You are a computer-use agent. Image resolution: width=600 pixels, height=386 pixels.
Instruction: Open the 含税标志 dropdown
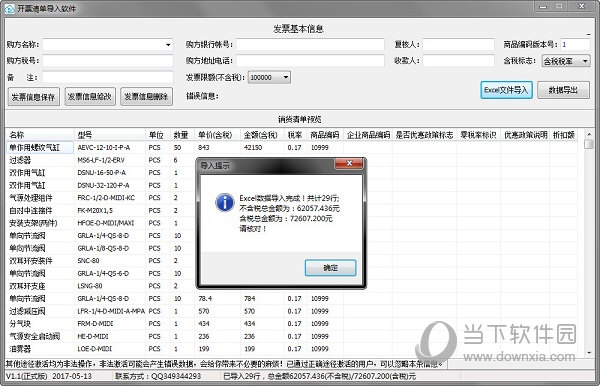tap(585, 61)
